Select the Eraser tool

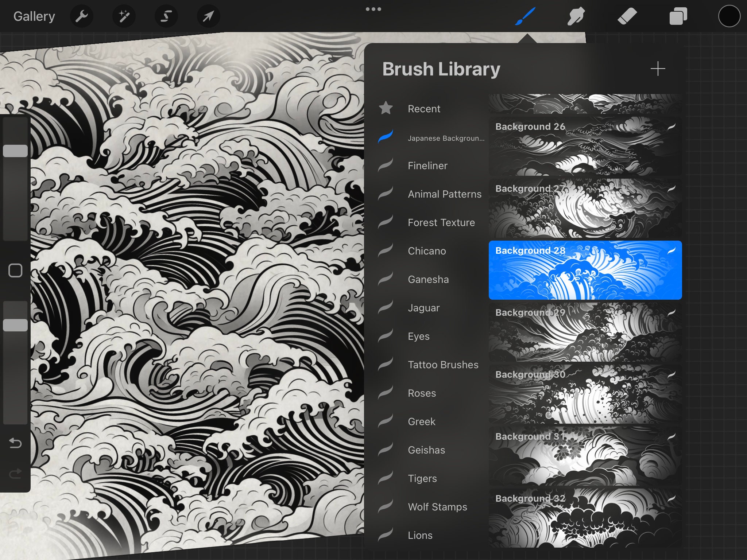(x=627, y=16)
